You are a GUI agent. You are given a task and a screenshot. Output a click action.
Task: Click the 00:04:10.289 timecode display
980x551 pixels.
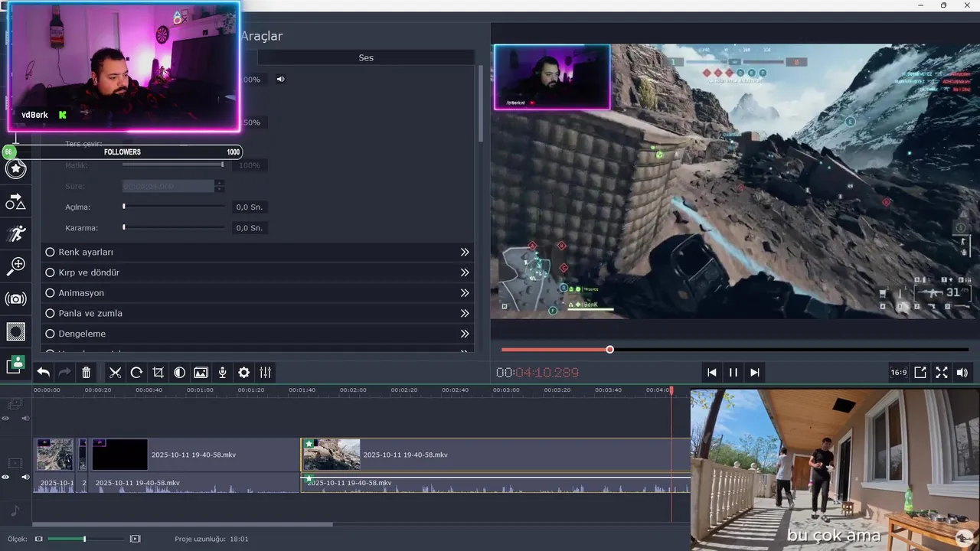pyautogui.click(x=537, y=373)
